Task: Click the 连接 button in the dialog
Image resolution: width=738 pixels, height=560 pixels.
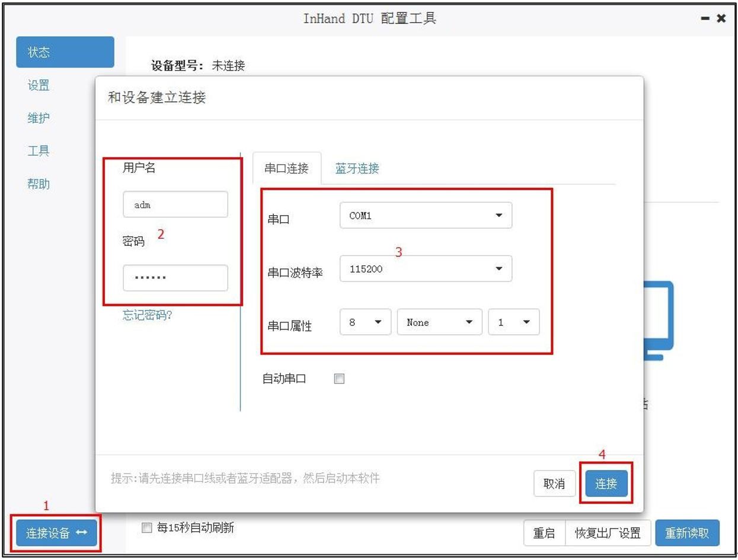Action: point(606,484)
